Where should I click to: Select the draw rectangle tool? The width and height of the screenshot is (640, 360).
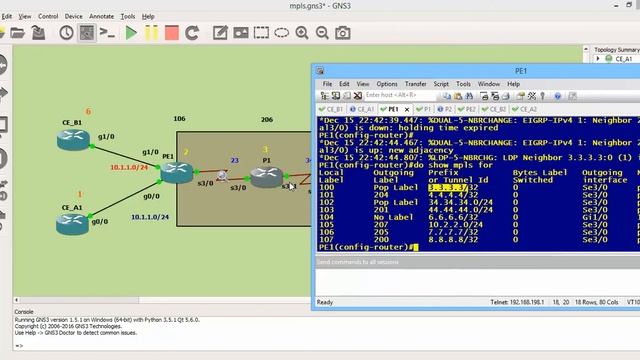click(261, 33)
